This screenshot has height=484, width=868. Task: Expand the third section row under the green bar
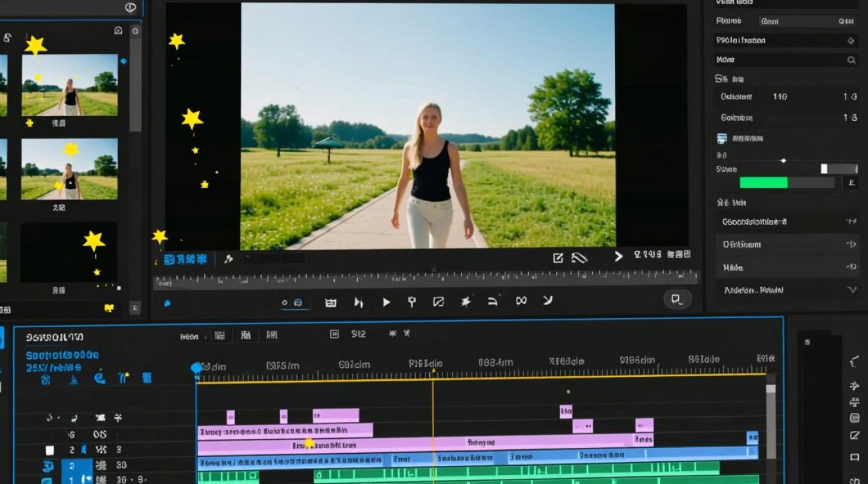tap(788, 267)
